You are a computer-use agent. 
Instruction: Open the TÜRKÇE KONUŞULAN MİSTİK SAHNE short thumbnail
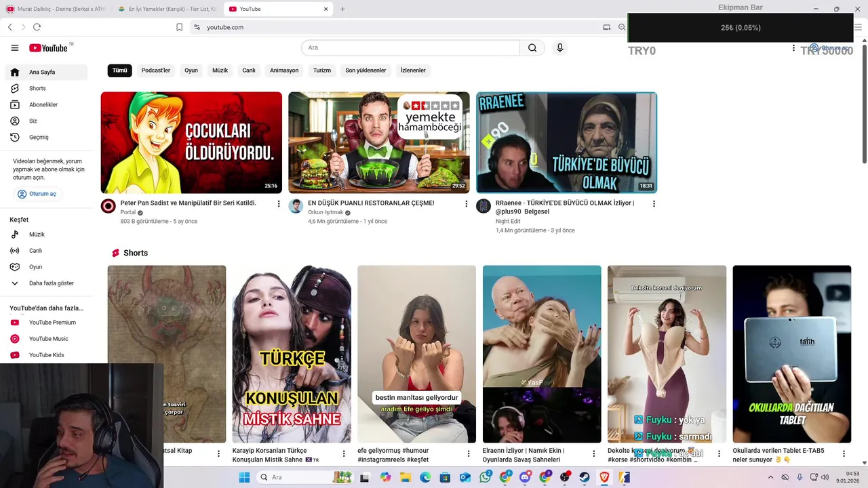pyautogui.click(x=292, y=354)
